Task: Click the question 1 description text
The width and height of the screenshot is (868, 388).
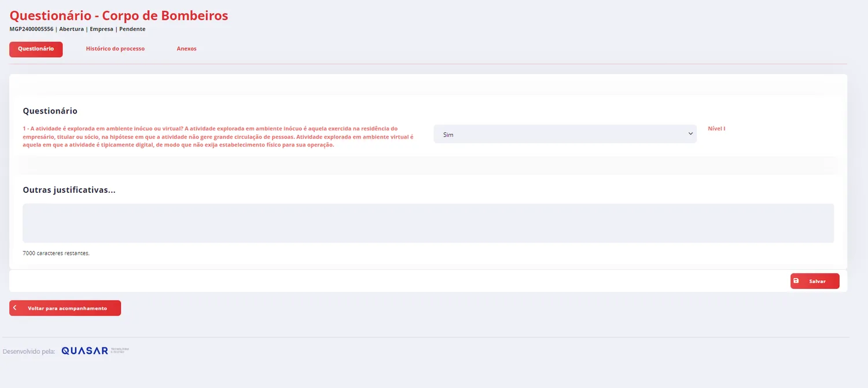Action: 219,137
